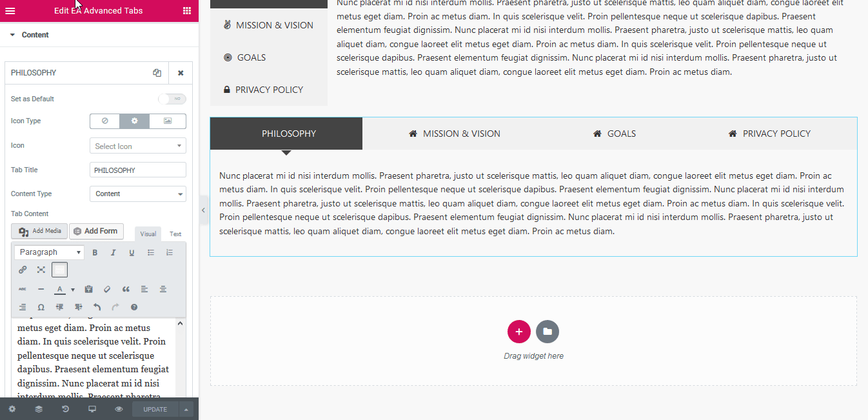The image size is (868, 420).
Task: Insert a blockquote in the editor
Action: [x=126, y=289]
